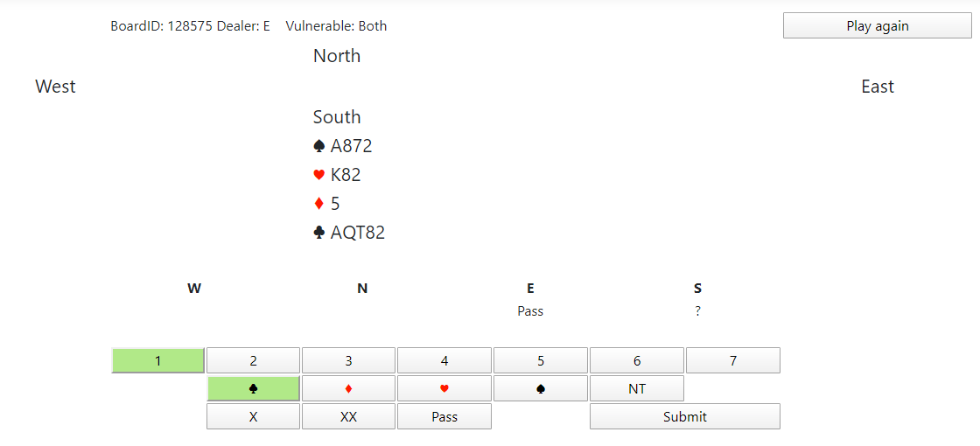Select bid level 5

point(541,360)
